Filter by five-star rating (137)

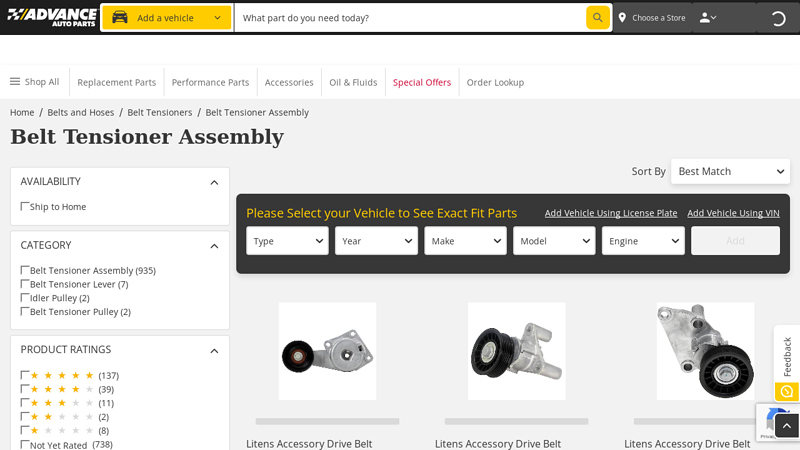(24, 375)
